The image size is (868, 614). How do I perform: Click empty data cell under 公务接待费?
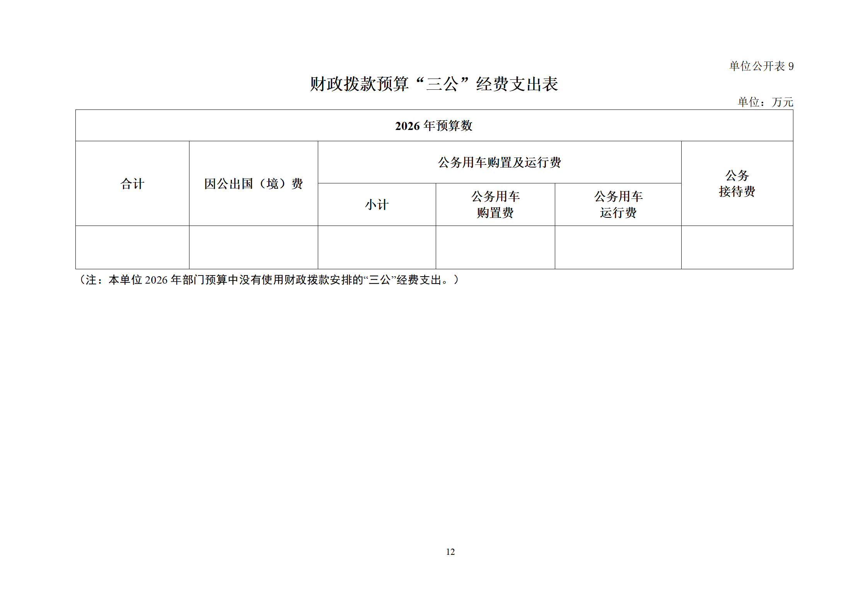tap(737, 248)
